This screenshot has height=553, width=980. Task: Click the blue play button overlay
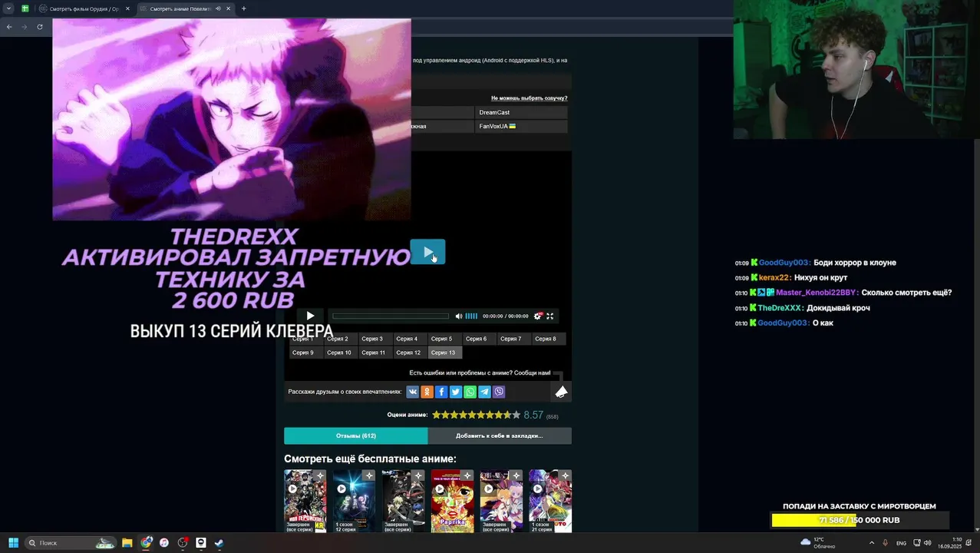[x=427, y=252]
